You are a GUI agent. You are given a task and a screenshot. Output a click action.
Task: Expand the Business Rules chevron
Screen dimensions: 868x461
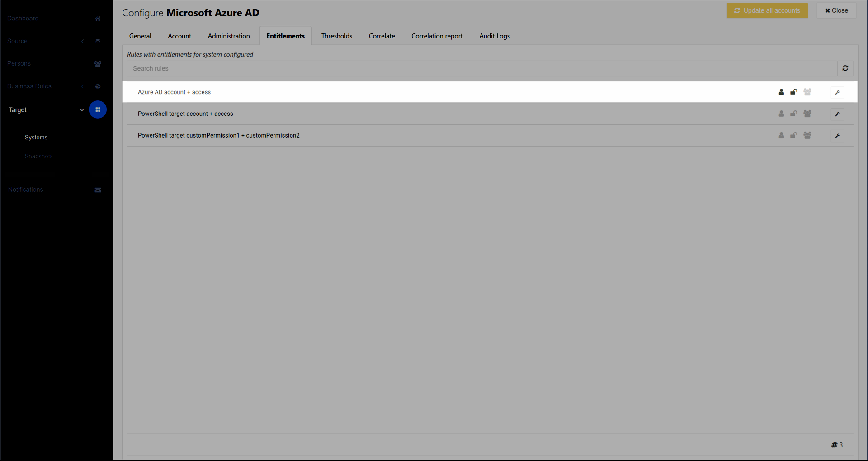tap(82, 86)
